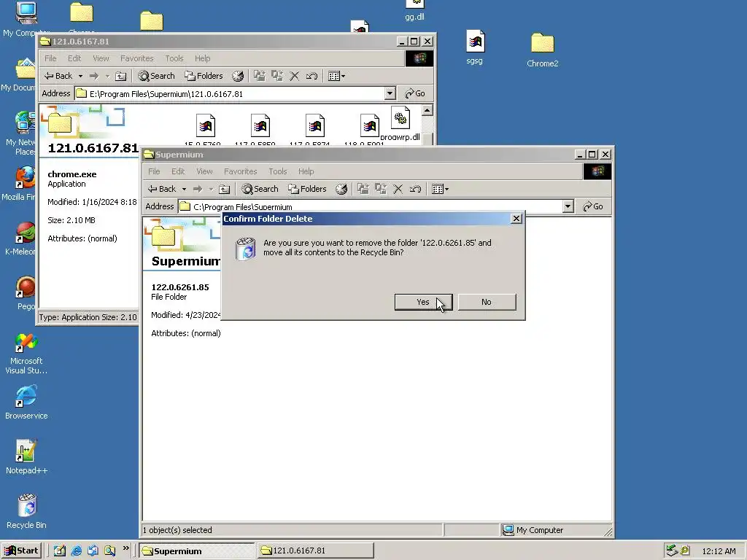
Task: Open Favorites menu in 121.0.6167.81 window
Action: pyautogui.click(x=136, y=58)
